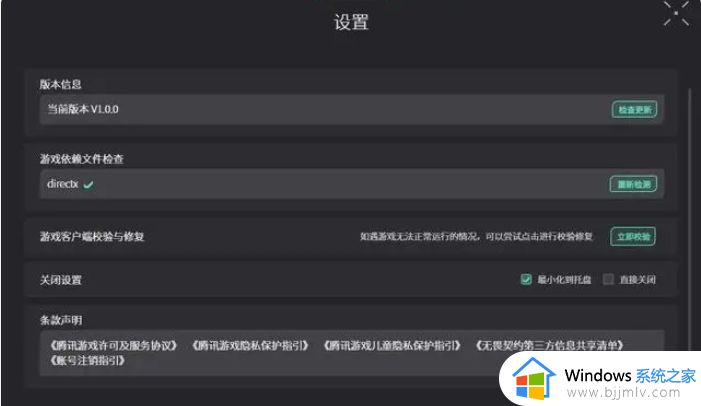Click the 版本信息 heading
Viewport: 701px width, 406px height.
60,85
